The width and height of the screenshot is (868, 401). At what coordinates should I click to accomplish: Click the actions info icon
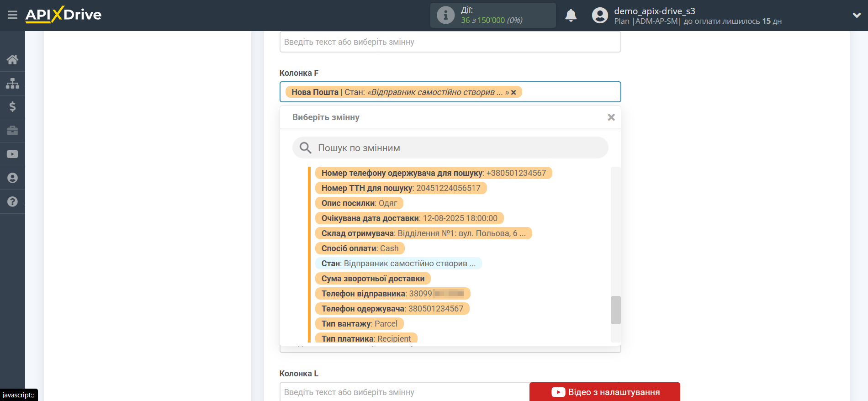445,15
